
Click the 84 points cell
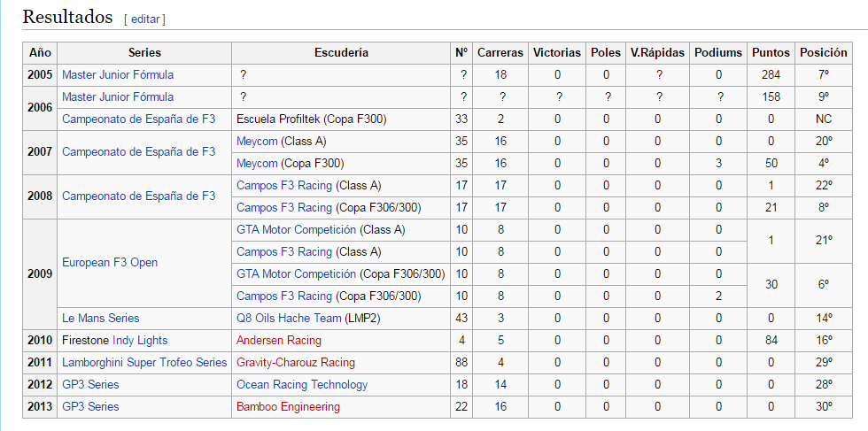771,340
